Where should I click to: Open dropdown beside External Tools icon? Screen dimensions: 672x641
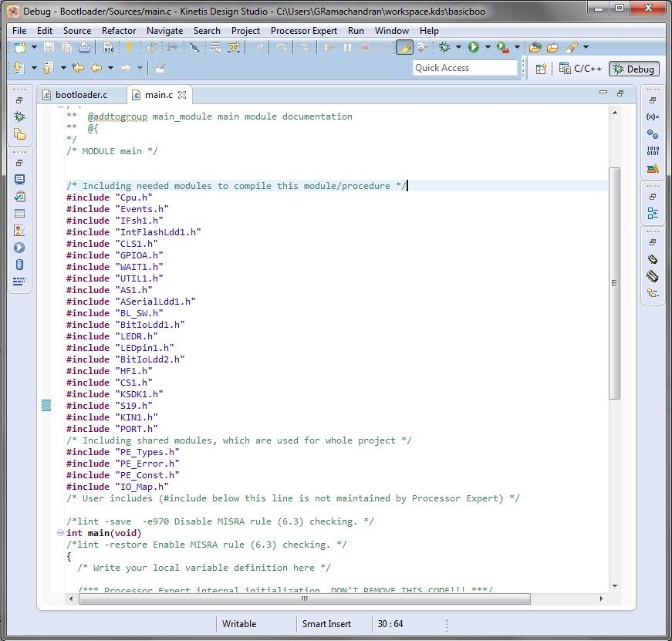coord(517,47)
